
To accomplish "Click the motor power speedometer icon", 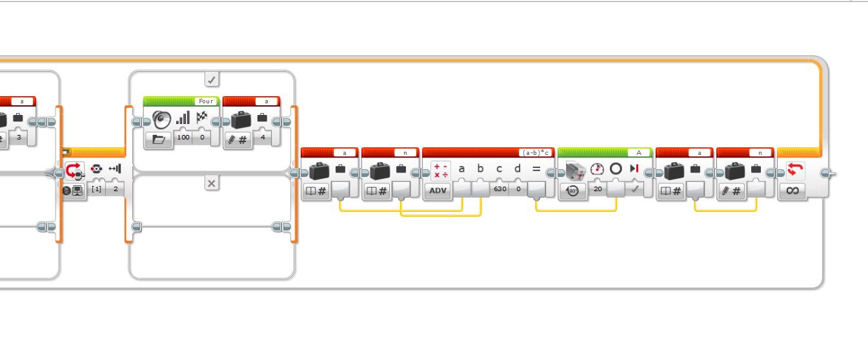I will pyautogui.click(x=597, y=169).
